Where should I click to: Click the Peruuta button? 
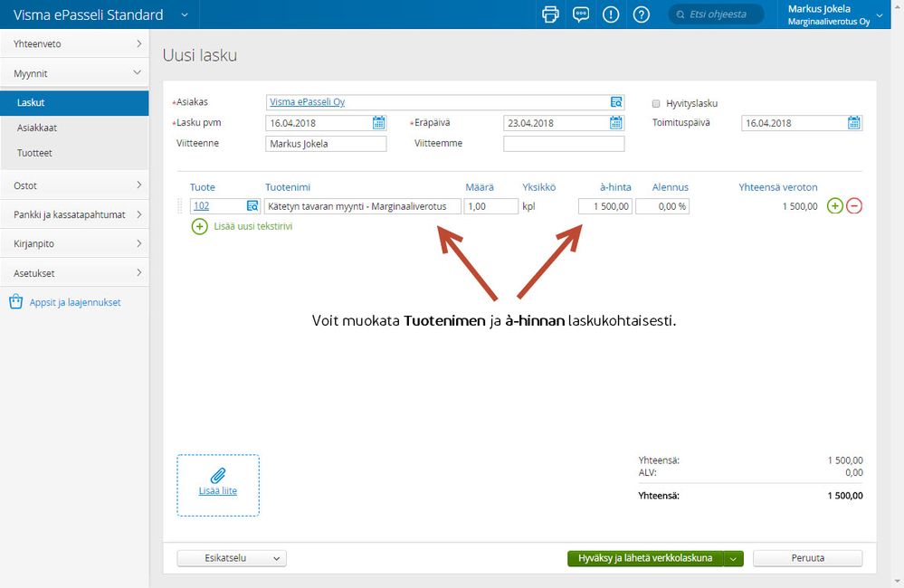(x=808, y=558)
